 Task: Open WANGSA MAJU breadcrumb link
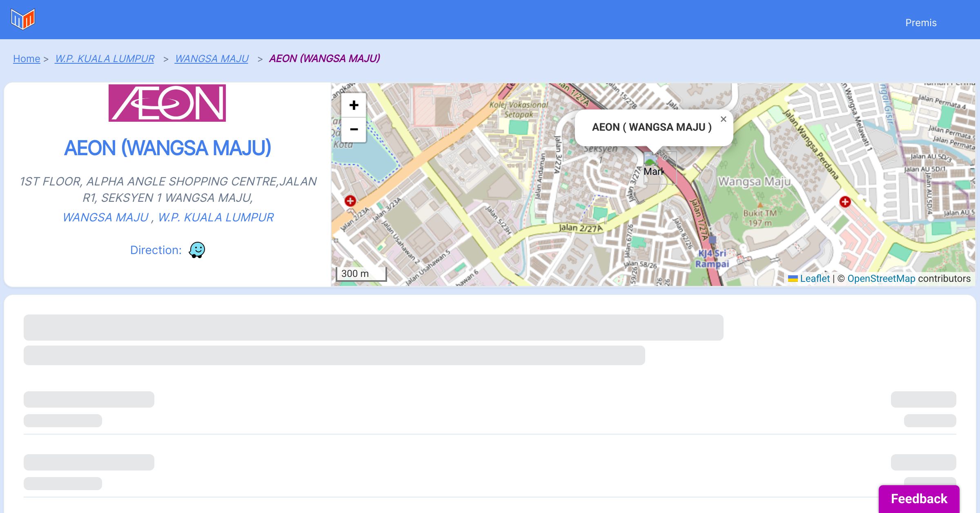pyautogui.click(x=212, y=59)
